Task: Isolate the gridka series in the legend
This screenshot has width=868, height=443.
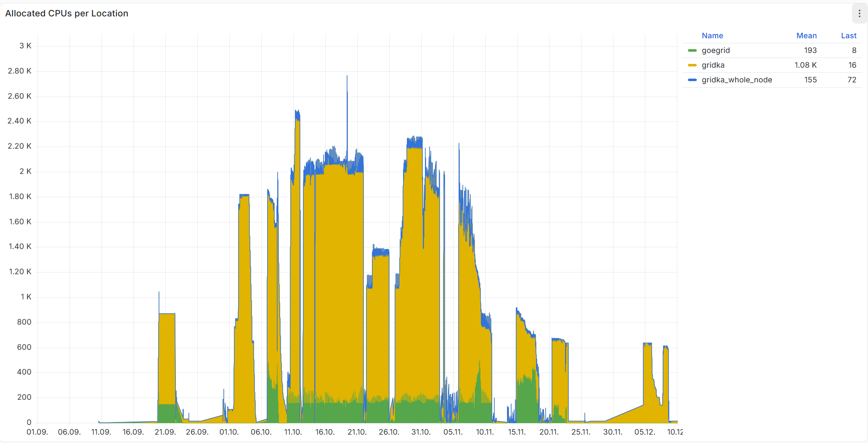Action: 713,65
